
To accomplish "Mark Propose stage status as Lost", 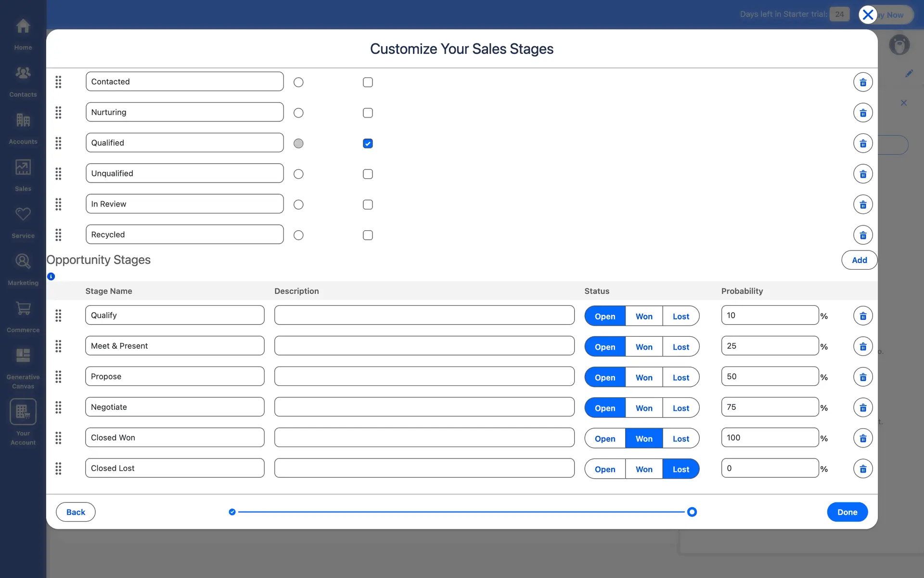I will point(680,378).
